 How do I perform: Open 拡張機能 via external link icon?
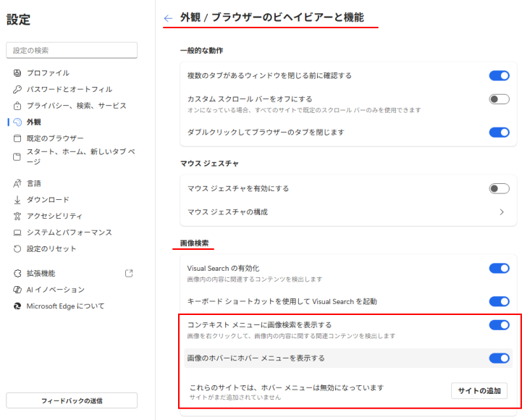(x=129, y=274)
